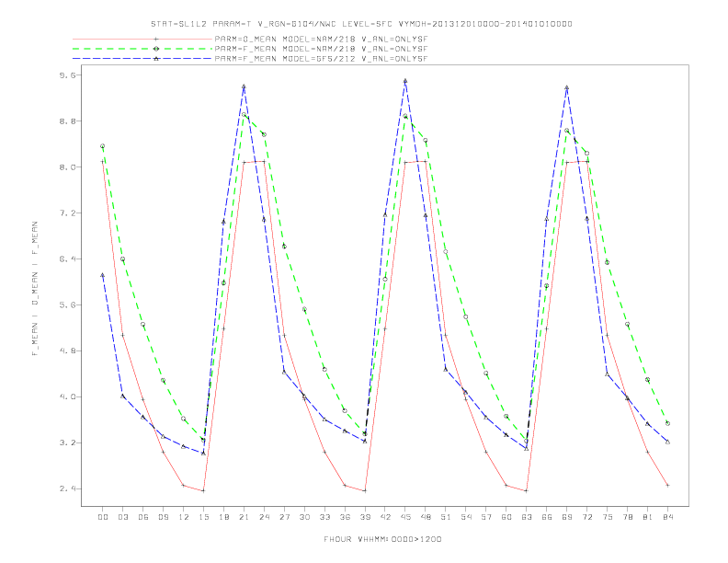This screenshot has width=728, height=563.
Task: Click the x-axis title FHOUR VHHMM:0000>1200
Action: pyautogui.click(x=382, y=539)
